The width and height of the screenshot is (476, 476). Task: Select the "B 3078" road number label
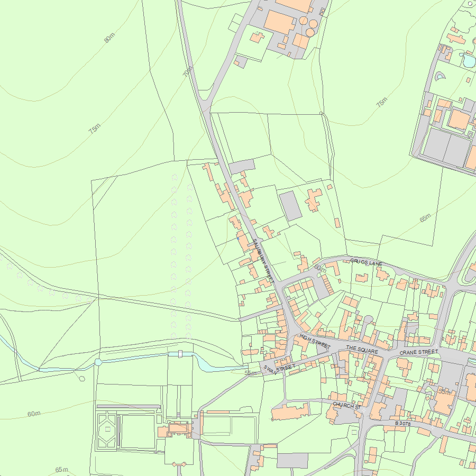(x=403, y=423)
